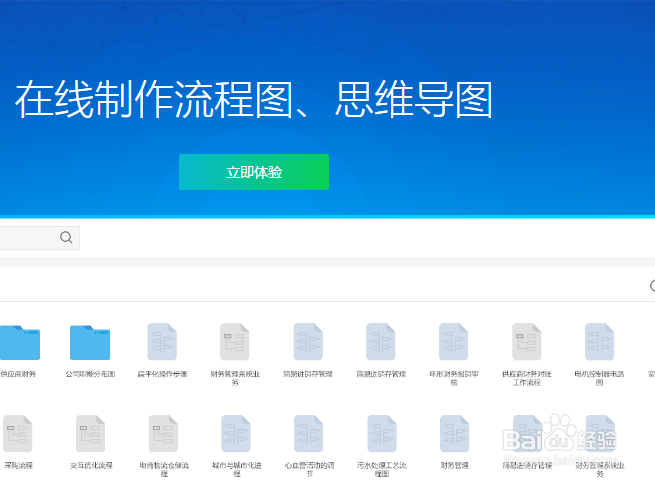655x484 pixels.
Task: Open the 供应商财务 folder
Action: (x=20, y=342)
